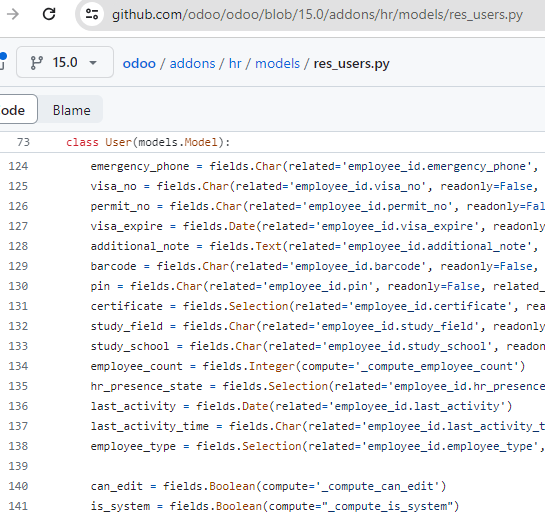
Task: Open the models breadcrumb folder
Action: (277, 64)
